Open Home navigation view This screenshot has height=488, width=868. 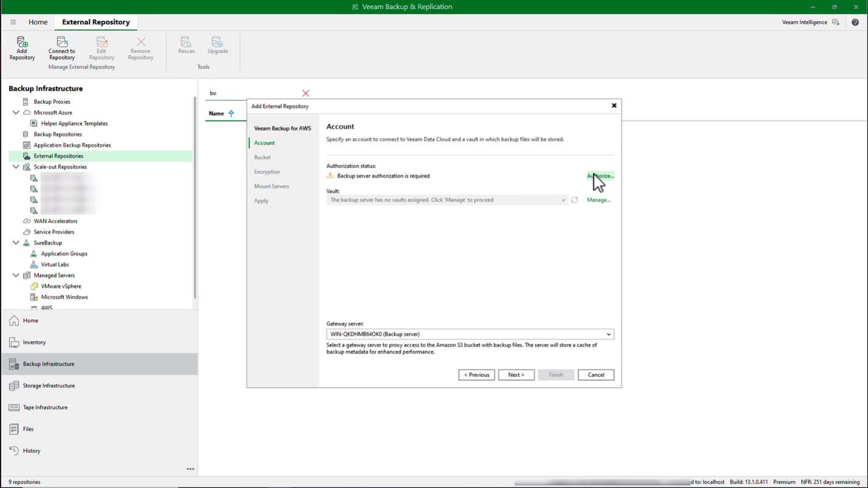coord(99,320)
